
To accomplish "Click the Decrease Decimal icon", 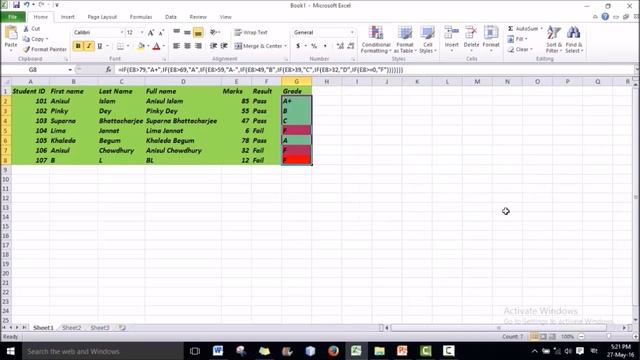I will coord(351,46).
